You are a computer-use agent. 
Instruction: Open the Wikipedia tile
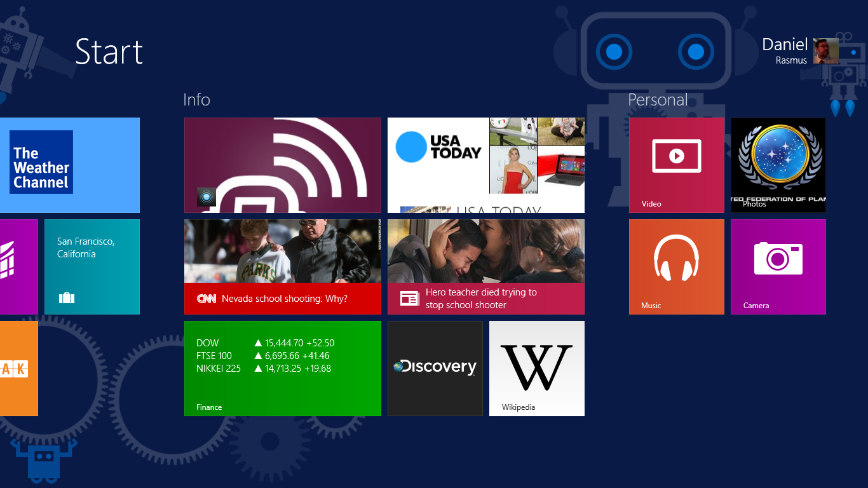coord(537,369)
